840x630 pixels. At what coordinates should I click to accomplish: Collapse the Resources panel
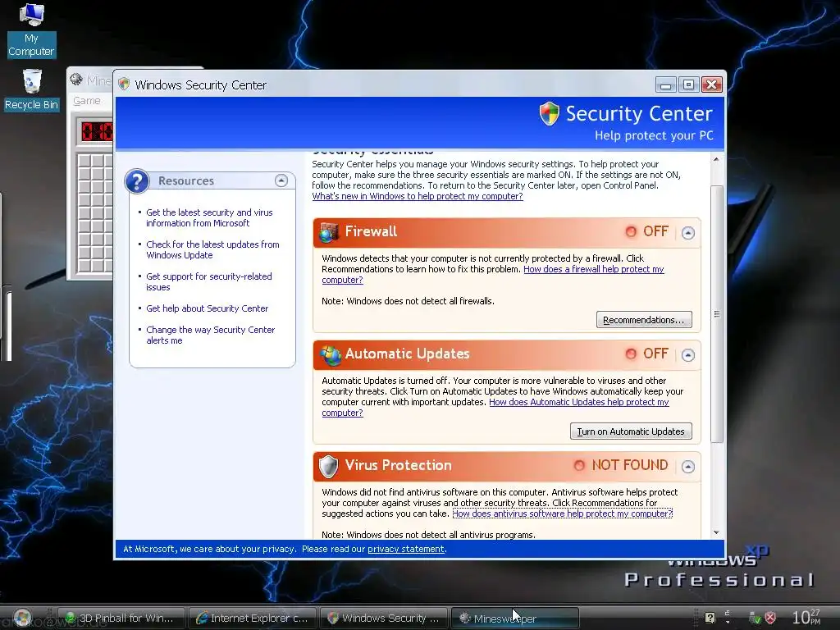281,180
